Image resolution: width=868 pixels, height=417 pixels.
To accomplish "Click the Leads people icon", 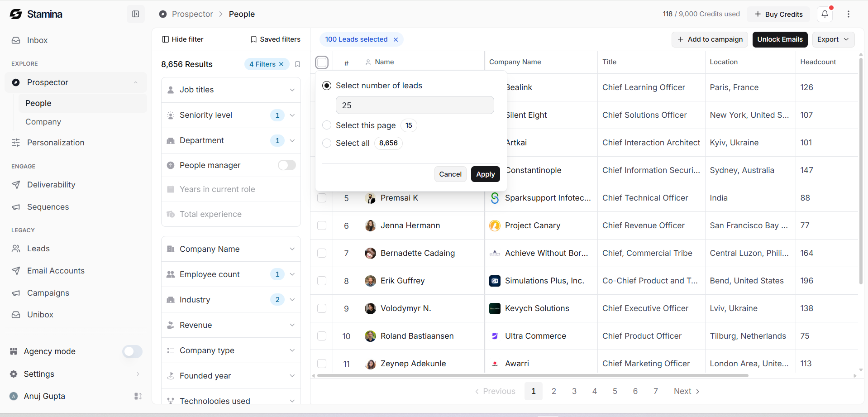I will [16, 249].
